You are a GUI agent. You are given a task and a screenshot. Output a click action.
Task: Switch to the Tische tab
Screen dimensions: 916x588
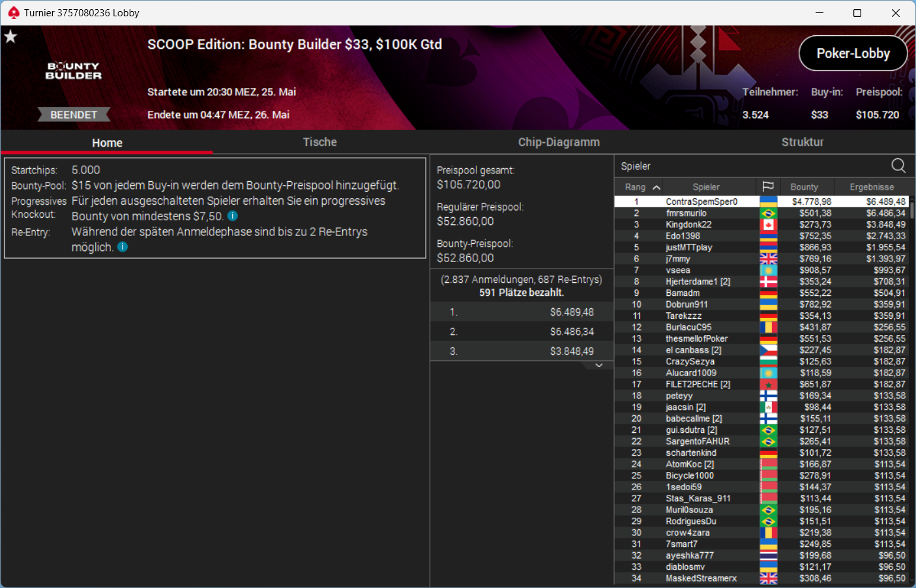319,142
